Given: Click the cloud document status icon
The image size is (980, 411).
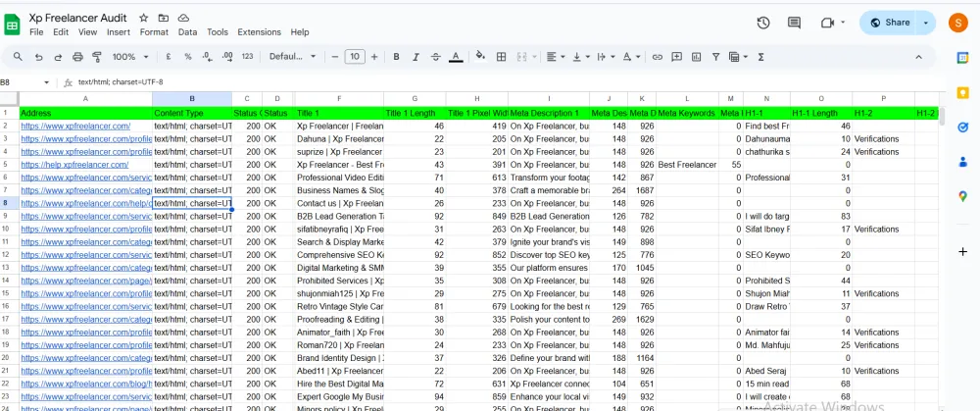Looking at the screenshot, I should 183,18.
